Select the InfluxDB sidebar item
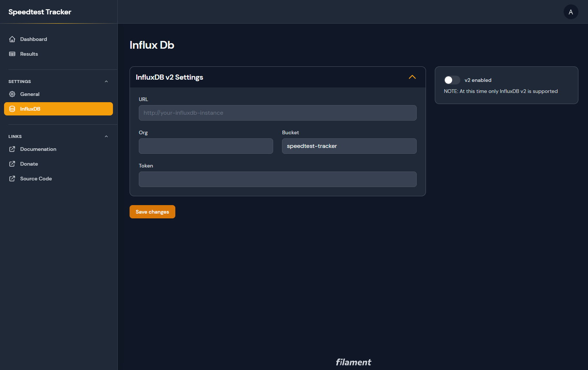This screenshot has width=588, height=370. coord(58,109)
